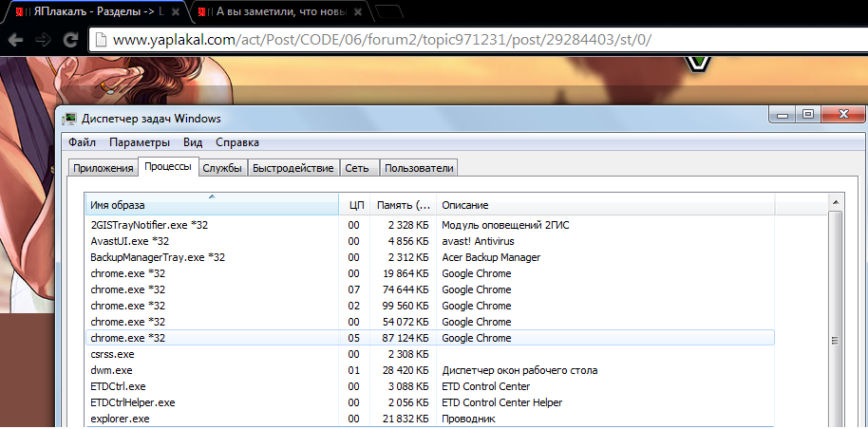Click the Модуль оповещений 2ГИС description
The image size is (868, 429).
505,225
